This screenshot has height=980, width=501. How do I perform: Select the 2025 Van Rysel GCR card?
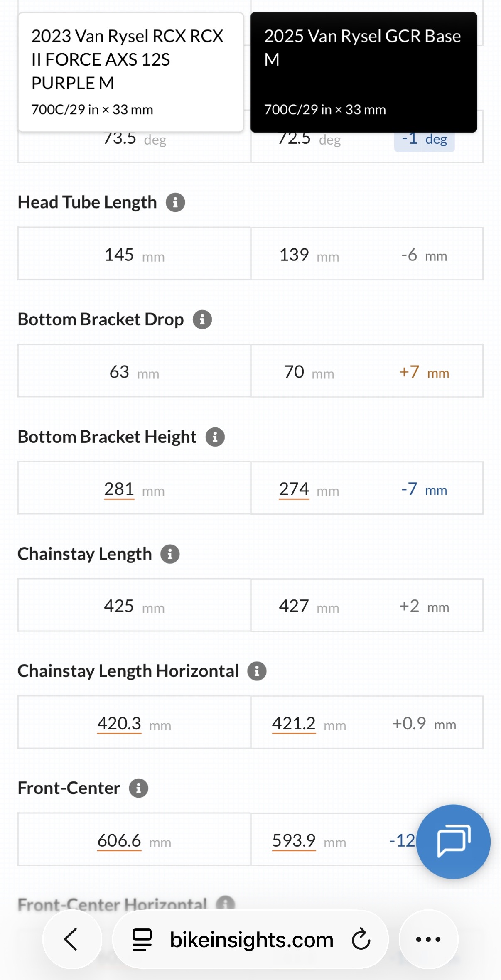tap(363, 72)
